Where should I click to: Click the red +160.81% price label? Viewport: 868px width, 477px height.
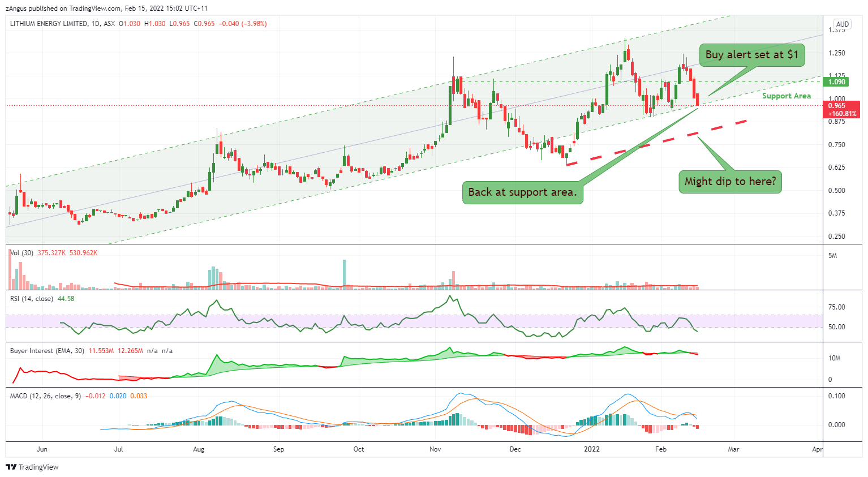point(842,114)
